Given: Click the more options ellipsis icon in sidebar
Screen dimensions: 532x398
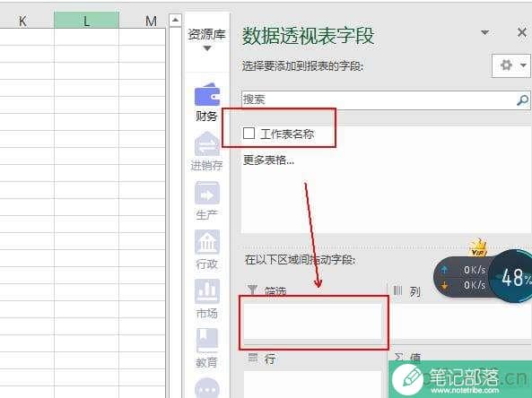Looking at the screenshot, I should [207, 388].
